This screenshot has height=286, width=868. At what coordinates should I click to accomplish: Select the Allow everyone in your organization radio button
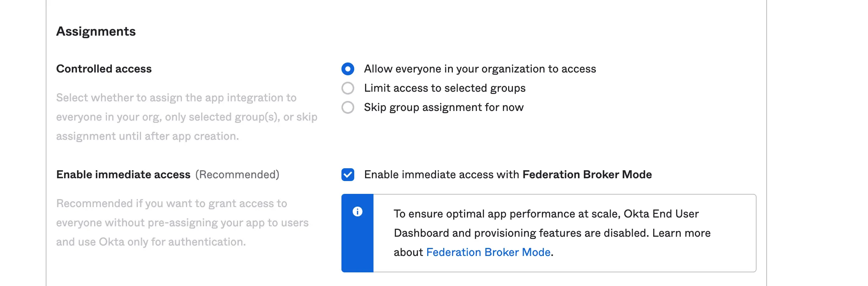348,69
